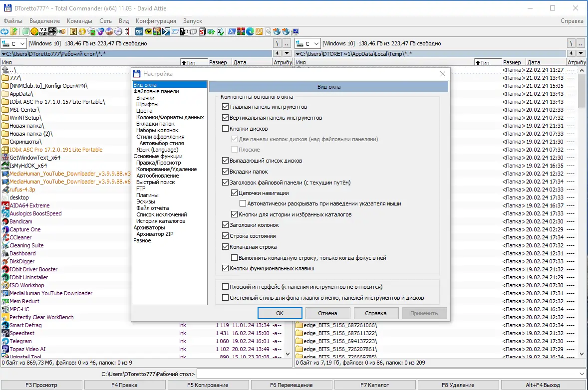Toggle the Заголовки колонок checkbox
The height and width of the screenshot is (390, 588).
pyautogui.click(x=226, y=225)
